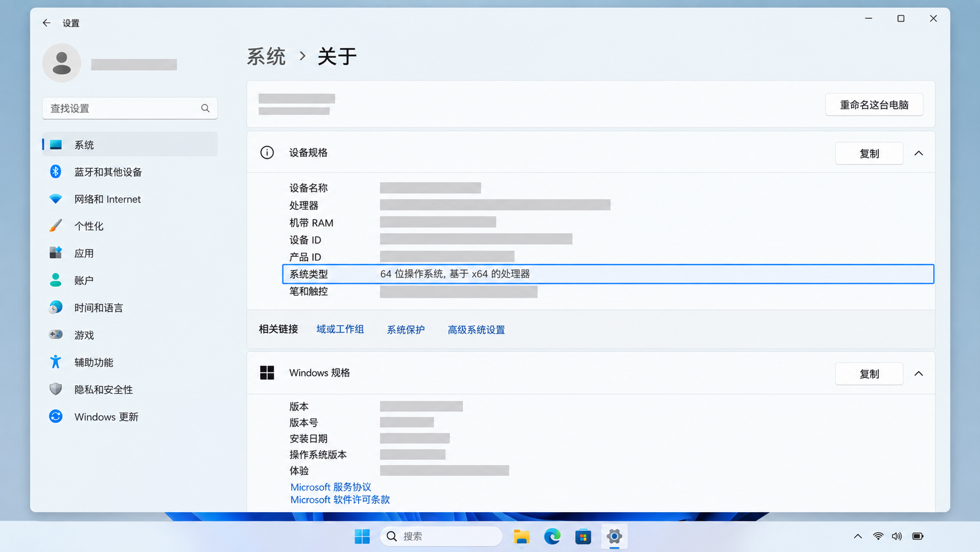Copy Windows specs with 复制 button
The height and width of the screenshot is (552, 980).
pyautogui.click(x=869, y=374)
